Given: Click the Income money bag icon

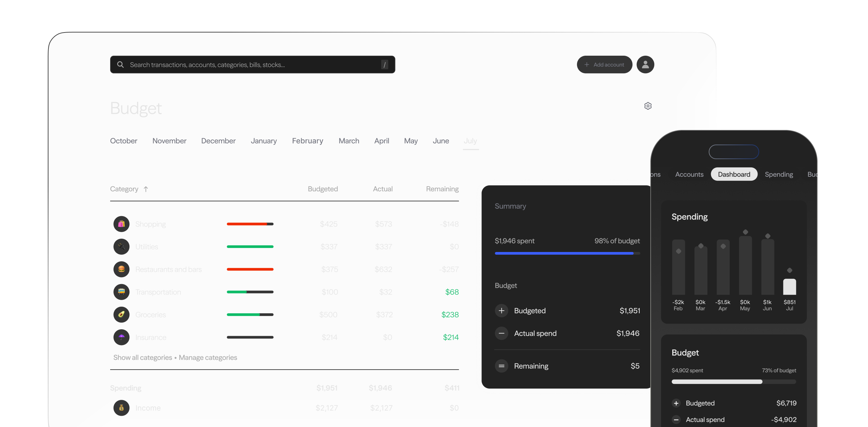Looking at the screenshot, I should [121, 408].
